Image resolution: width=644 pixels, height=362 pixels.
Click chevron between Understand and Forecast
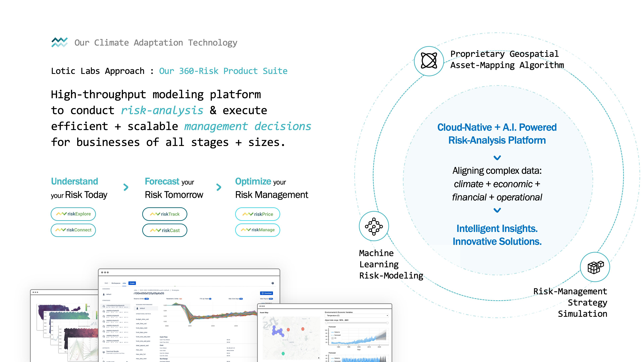point(126,187)
